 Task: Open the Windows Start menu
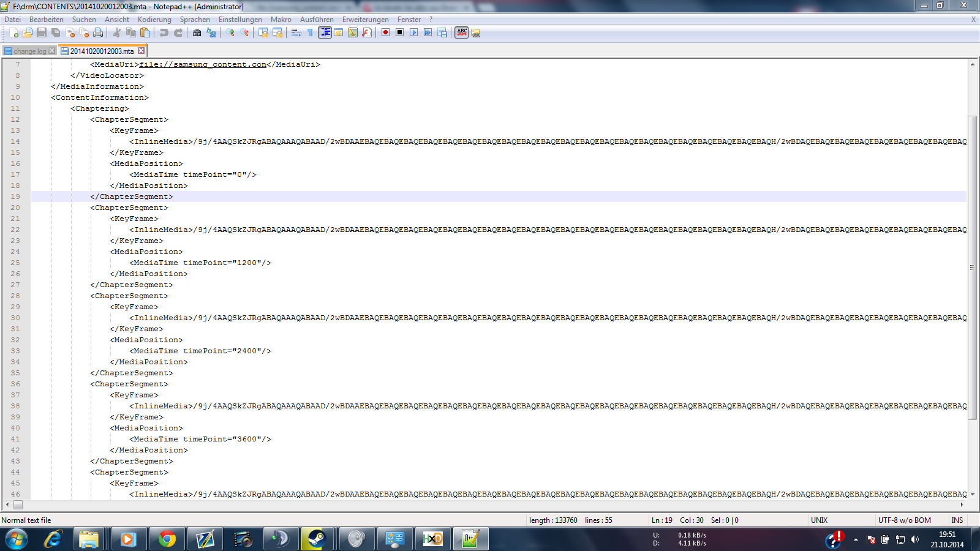click(x=17, y=539)
